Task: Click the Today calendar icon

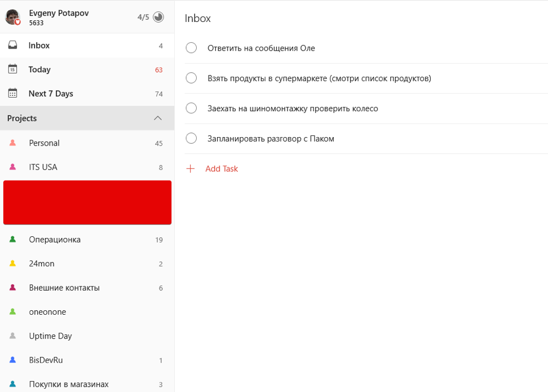Action: click(12, 69)
